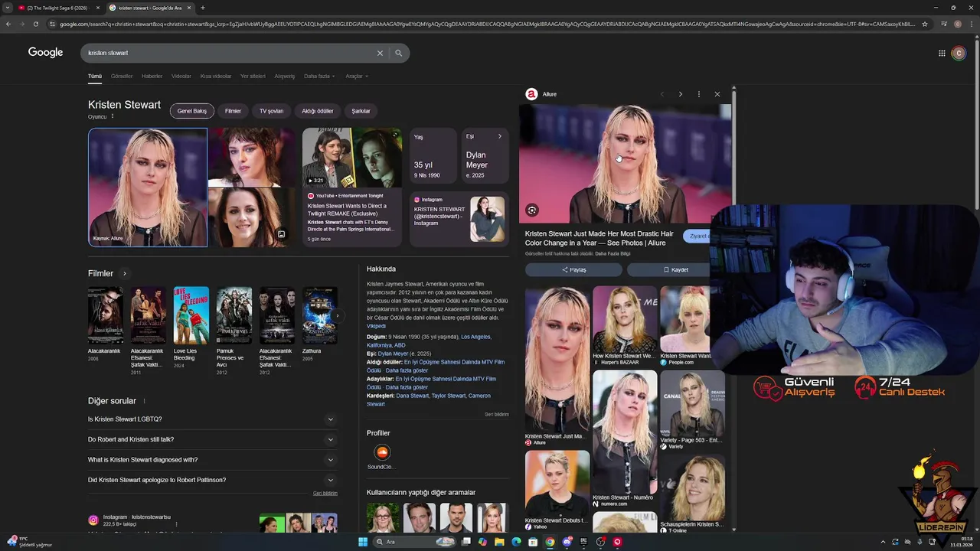Expand the 'Eşi' card arrow
Image resolution: width=980 pixels, height=551 pixels.
(x=500, y=136)
